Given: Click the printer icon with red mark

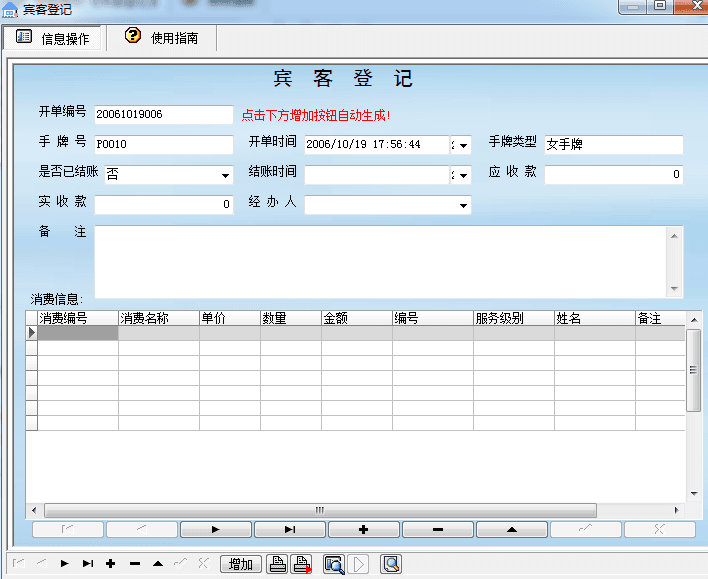Looking at the screenshot, I should (301, 564).
